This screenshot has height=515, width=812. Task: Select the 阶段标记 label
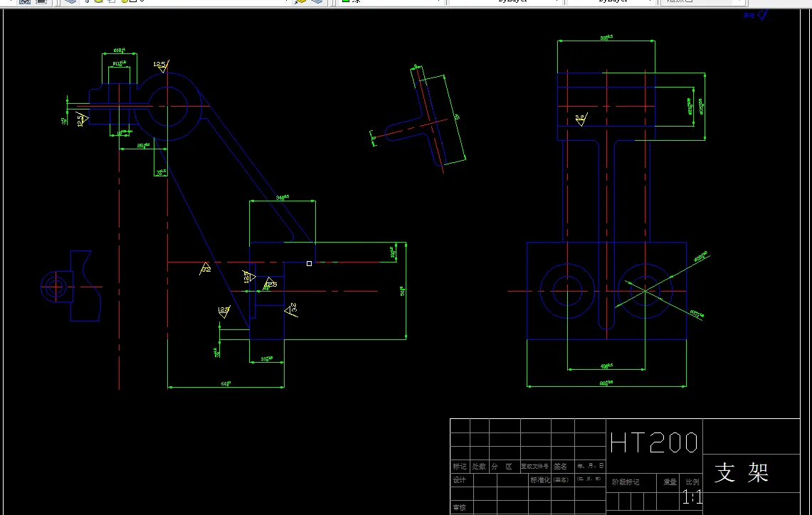click(626, 482)
